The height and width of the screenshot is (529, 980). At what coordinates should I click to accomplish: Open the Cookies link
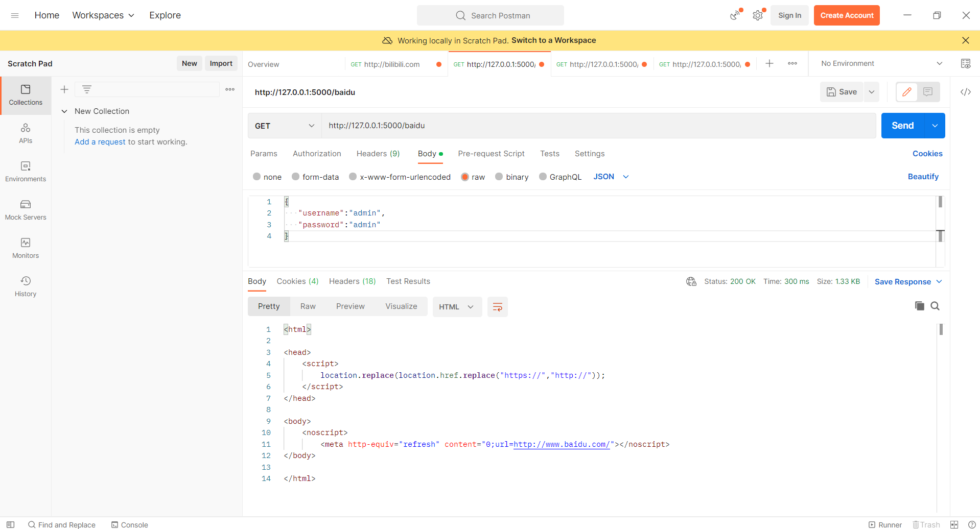927,154
